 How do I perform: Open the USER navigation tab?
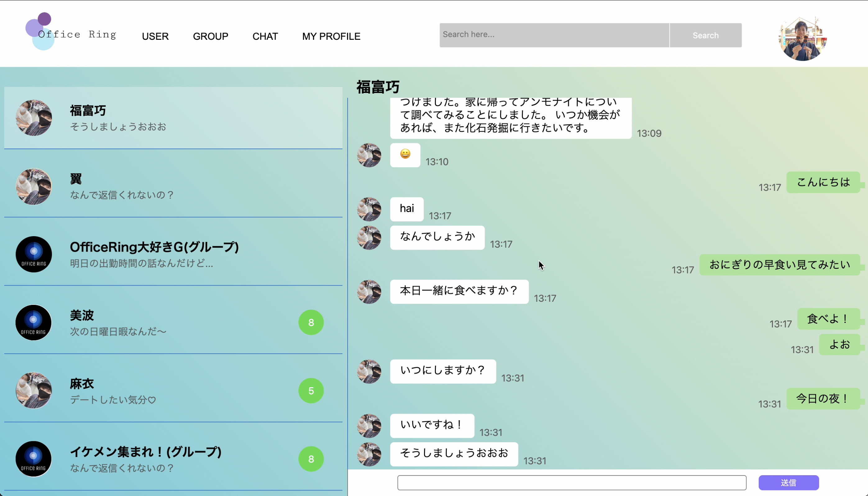pos(155,36)
